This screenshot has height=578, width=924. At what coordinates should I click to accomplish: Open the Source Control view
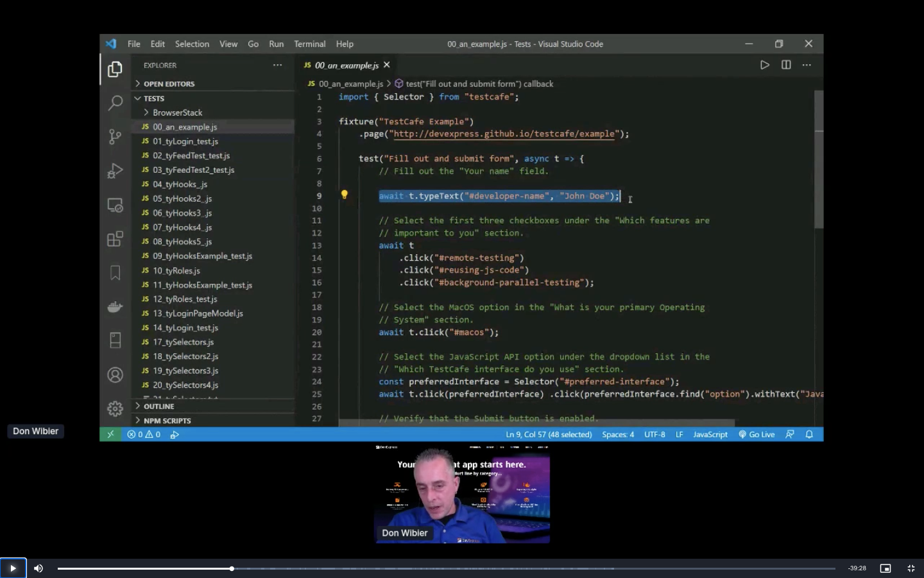tap(115, 137)
